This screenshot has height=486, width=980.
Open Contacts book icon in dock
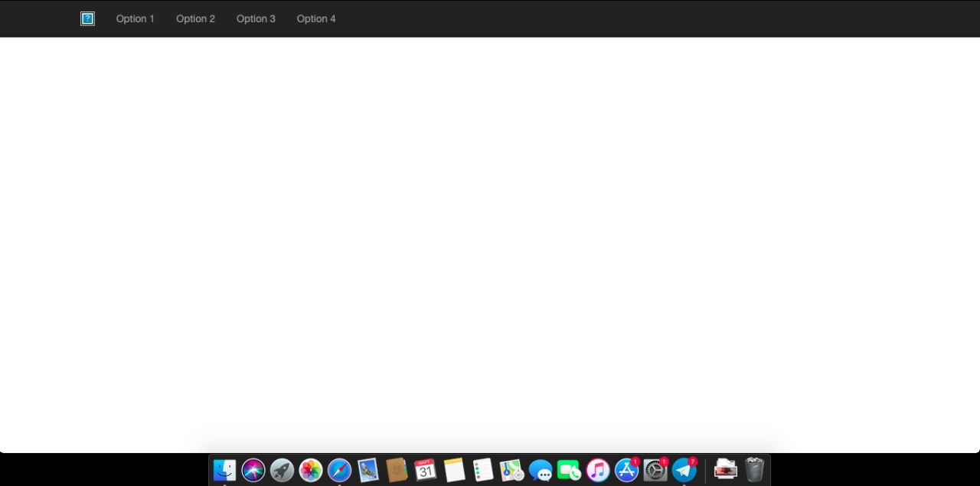397,470
